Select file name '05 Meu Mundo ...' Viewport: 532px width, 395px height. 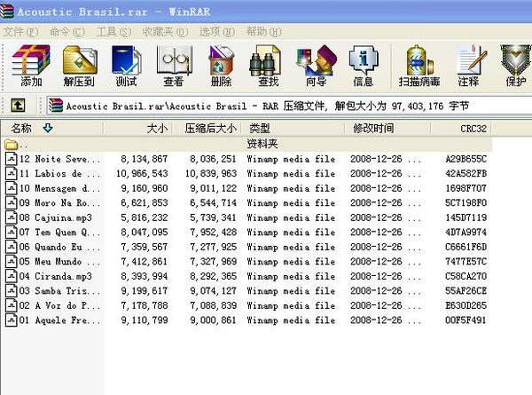click(59, 261)
